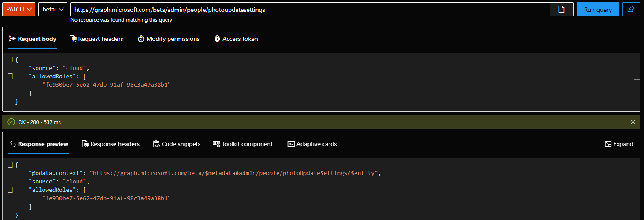Click the share query icon

(631, 9)
